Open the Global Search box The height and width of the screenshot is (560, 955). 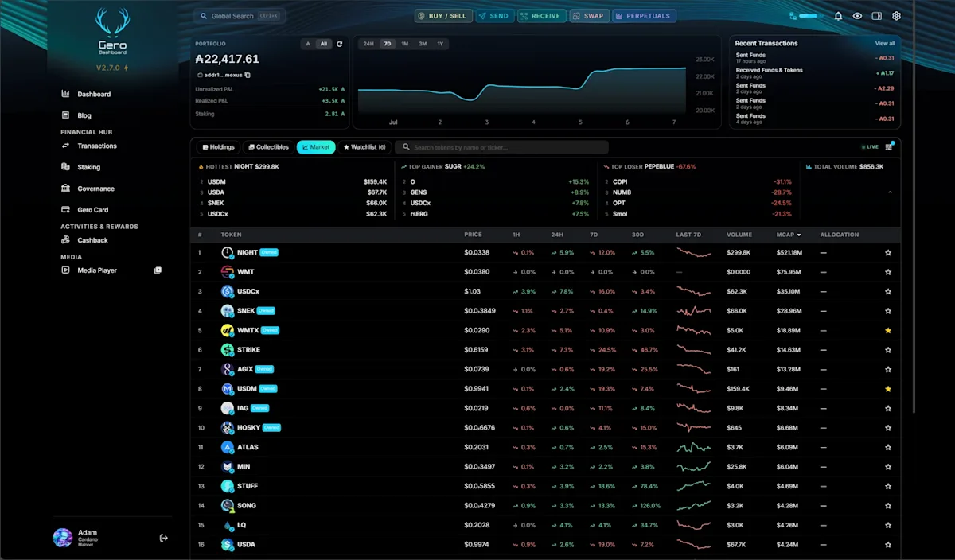240,16
